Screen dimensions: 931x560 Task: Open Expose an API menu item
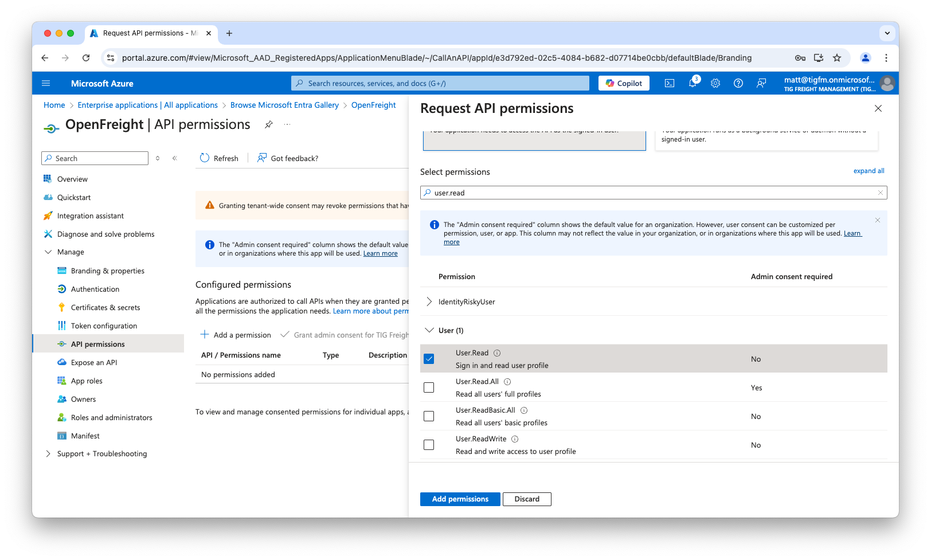[x=94, y=363]
